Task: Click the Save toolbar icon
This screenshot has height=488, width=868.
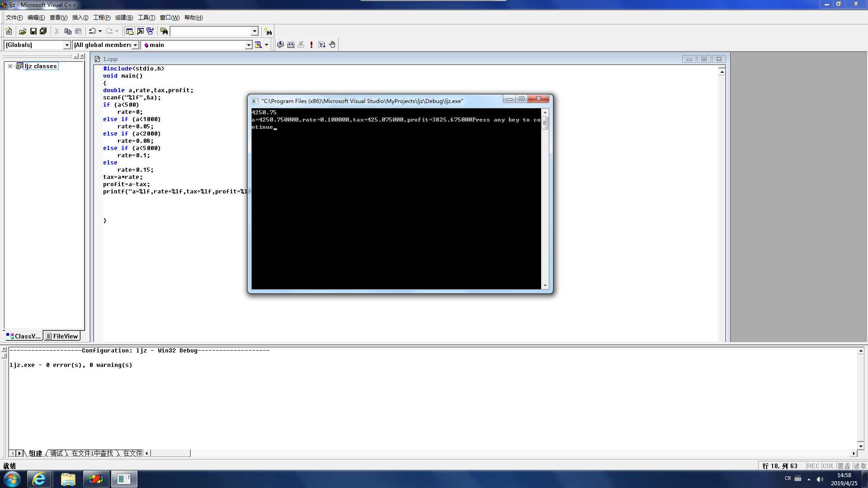Action: (x=33, y=31)
